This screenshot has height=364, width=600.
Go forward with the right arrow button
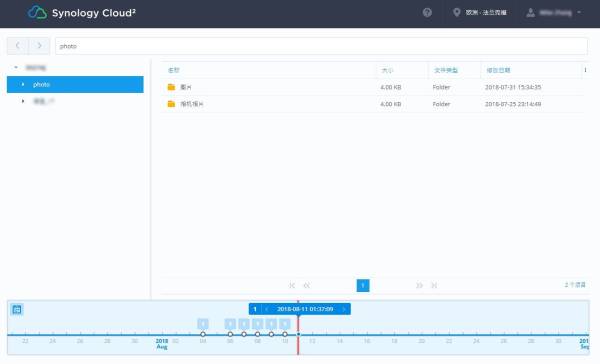pyautogui.click(x=39, y=46)
